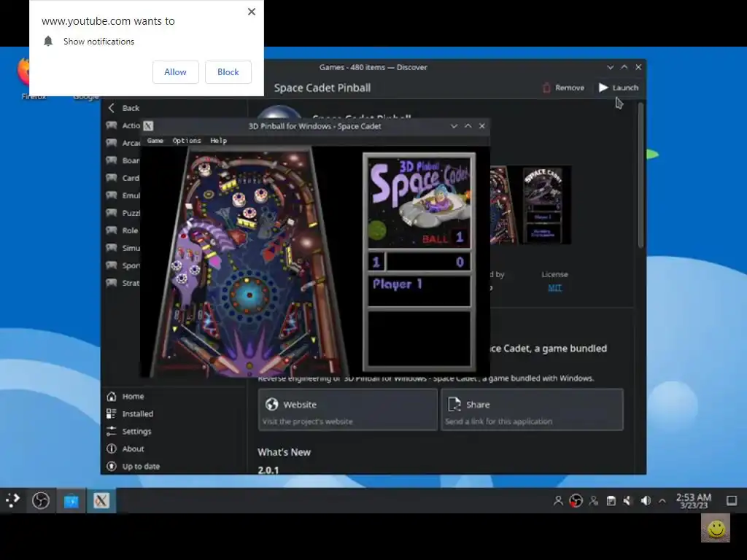Allow YouTube notifications
Image resolution: width=747 pixels, height=560 pixels.
coord(175,72)
